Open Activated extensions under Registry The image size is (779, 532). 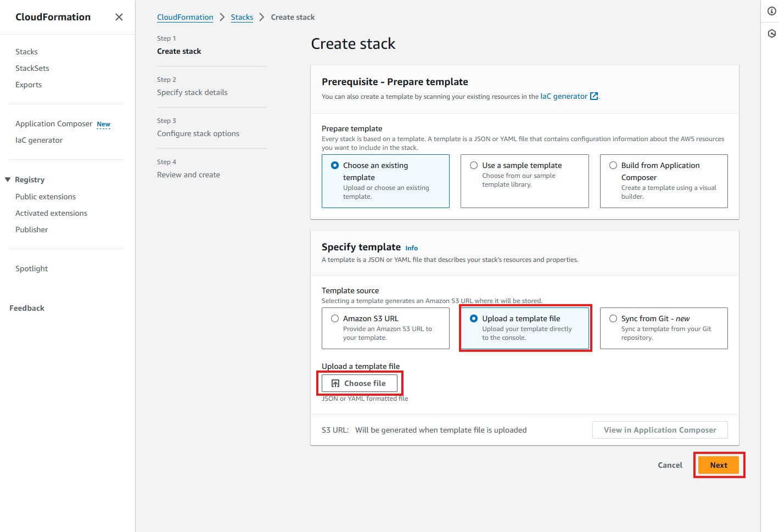click(51, 213)
